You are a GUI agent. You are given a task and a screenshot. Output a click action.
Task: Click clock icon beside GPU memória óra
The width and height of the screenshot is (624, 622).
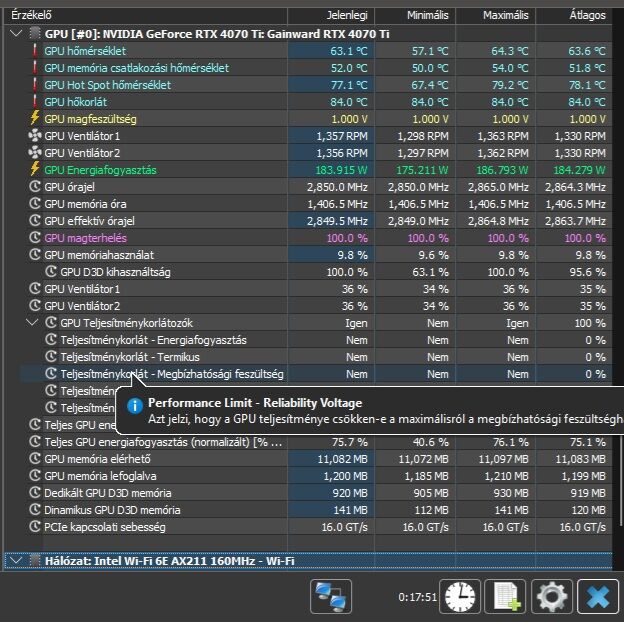(35, 204)
